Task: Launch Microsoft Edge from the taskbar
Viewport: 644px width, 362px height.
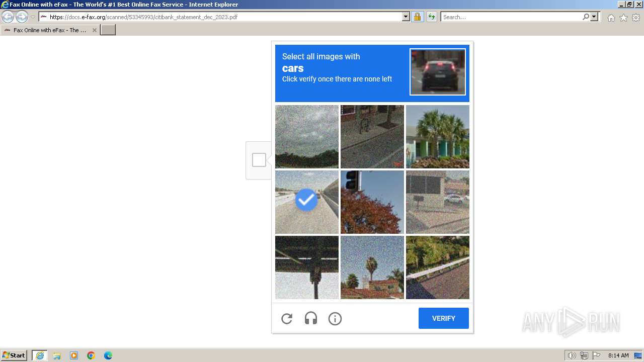Action: (108, 355)
